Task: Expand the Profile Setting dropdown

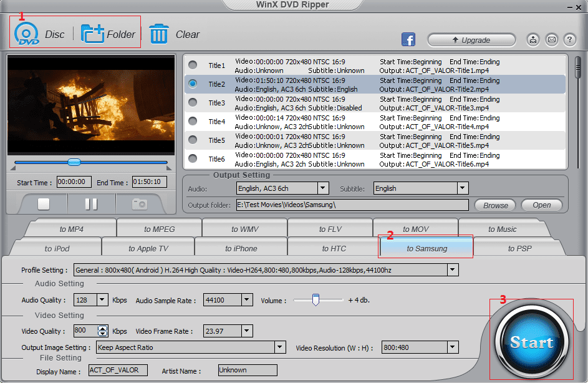Action: coord(453,269)
